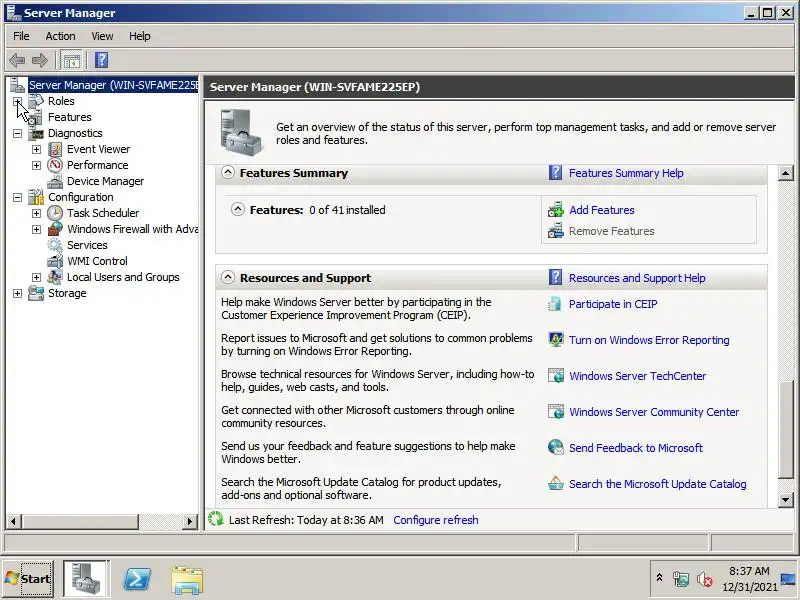Click the Configure refresh link
Screen dimensions: 800x600
(436, 520)
